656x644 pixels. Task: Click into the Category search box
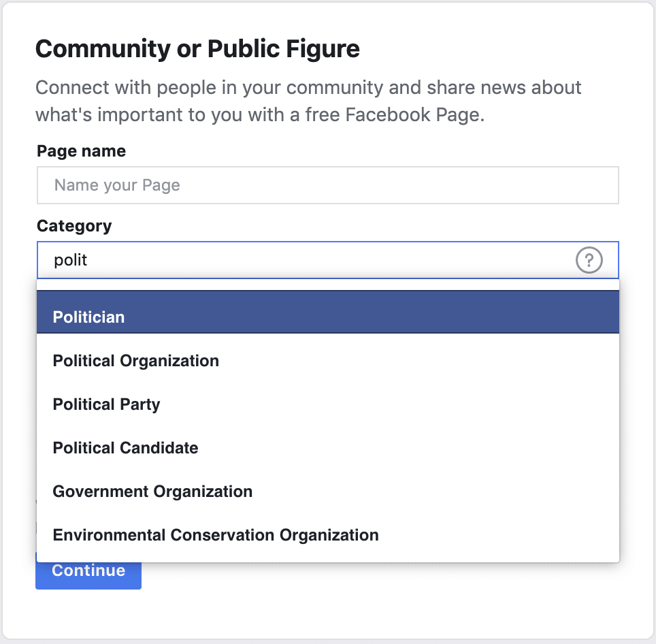(327, 260)
